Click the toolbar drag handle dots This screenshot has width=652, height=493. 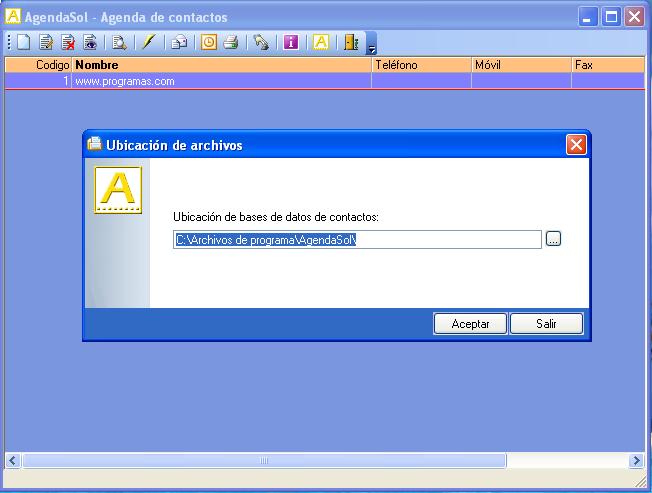click(x=9, y=42)
